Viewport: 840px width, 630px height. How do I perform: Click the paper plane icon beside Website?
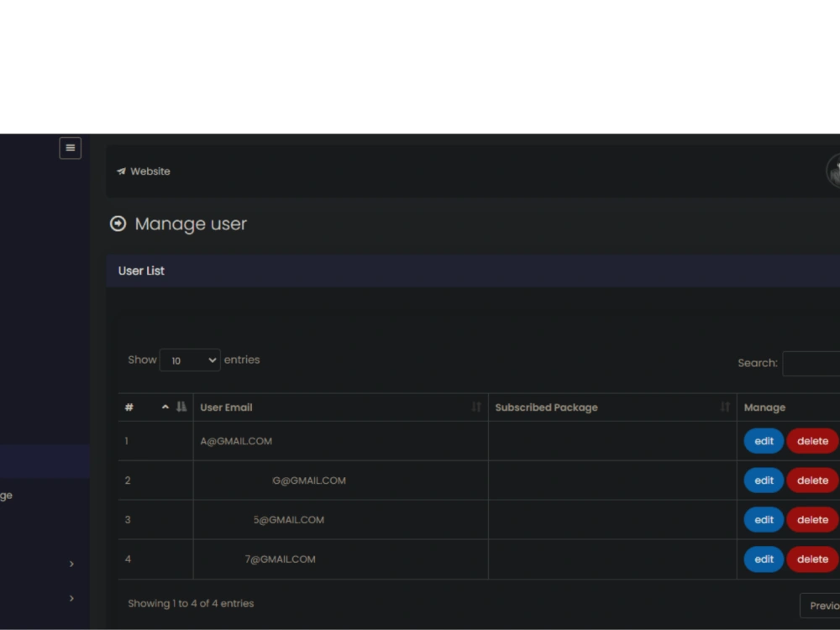coord(121,171)
